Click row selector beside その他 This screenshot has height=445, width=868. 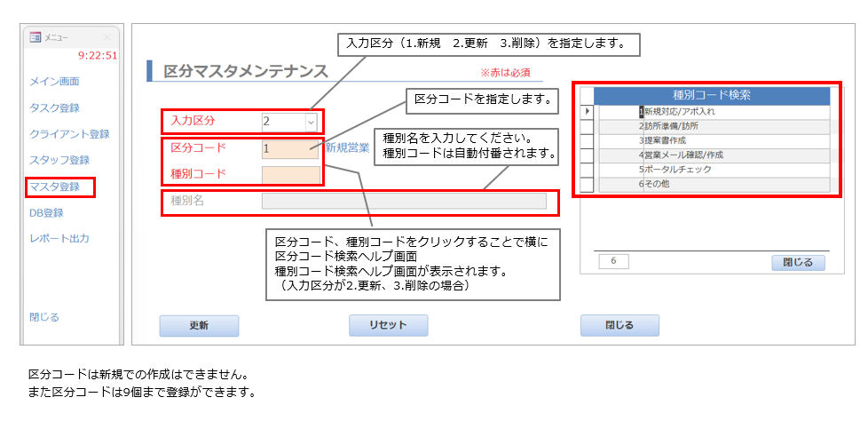587,184
